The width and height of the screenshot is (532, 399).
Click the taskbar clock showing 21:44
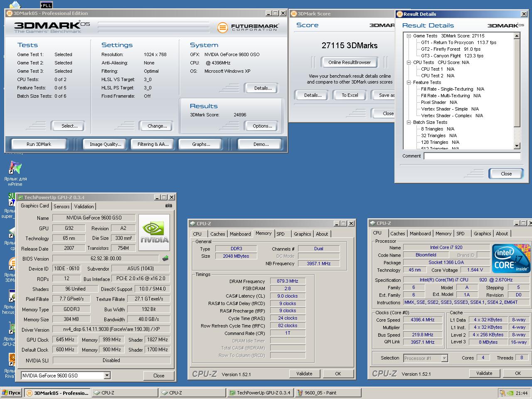coord(522,393)
